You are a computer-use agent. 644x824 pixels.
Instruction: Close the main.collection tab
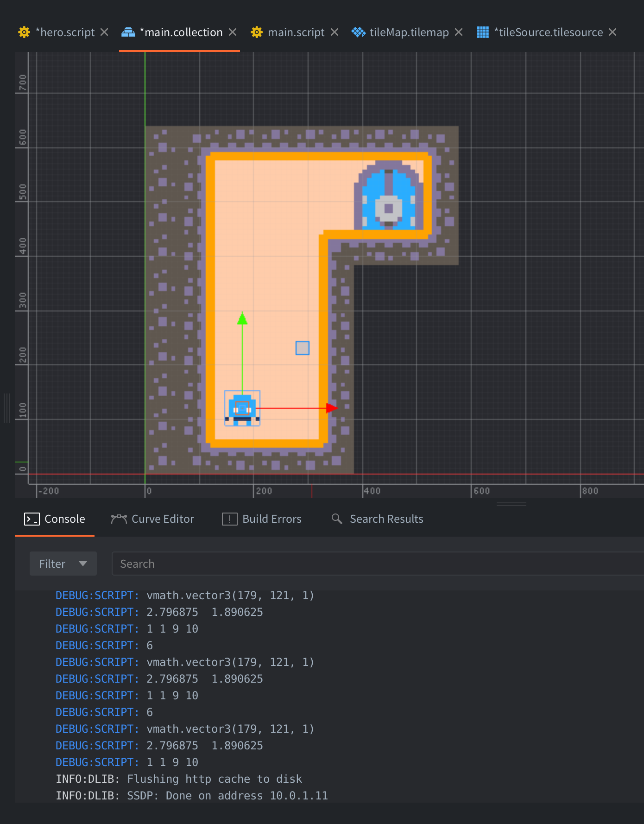(233, 32)
